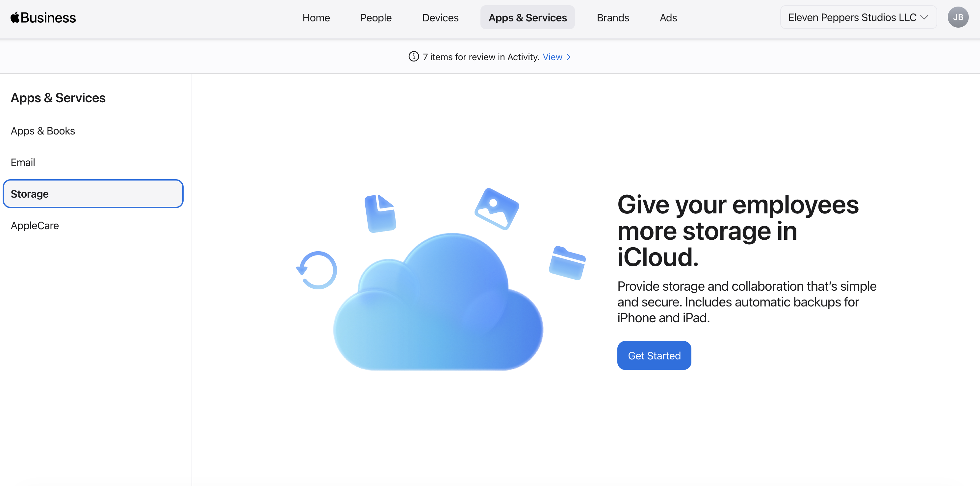This screenshot has width=980, height=486.
Task: Switch to the Devices tab
Action: 440,17
